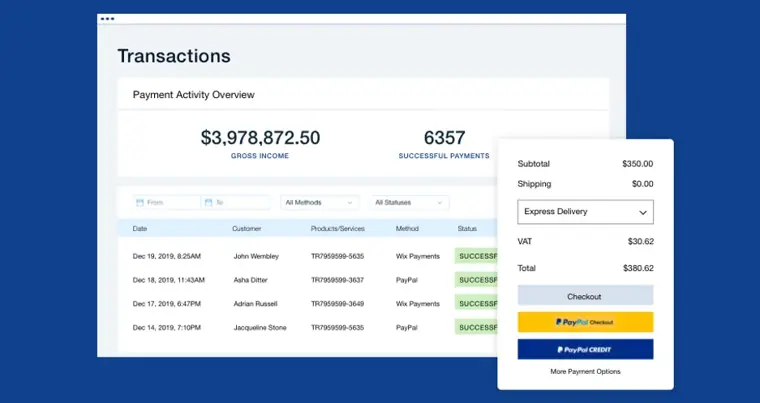The width and height of the screenshot is (760, 403).
Task: Click John Wembley's TR7959599-5635 ID
Action: pyautogui.click(x=337, y=256)
